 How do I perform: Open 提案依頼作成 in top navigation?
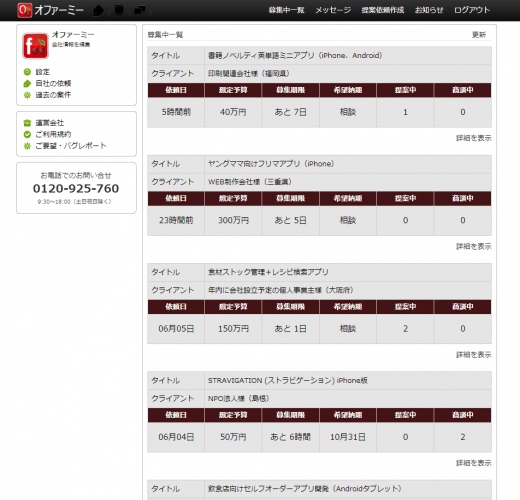pos(383,10)
